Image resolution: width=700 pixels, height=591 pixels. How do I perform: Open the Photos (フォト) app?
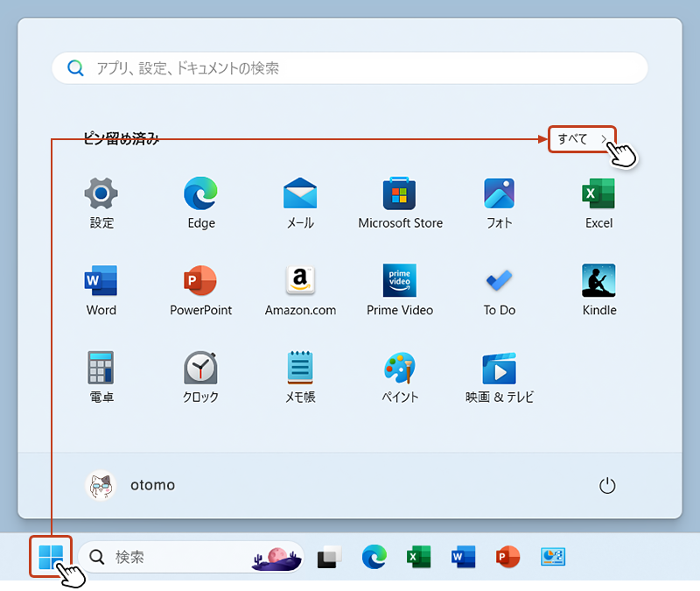click(499, 203)
